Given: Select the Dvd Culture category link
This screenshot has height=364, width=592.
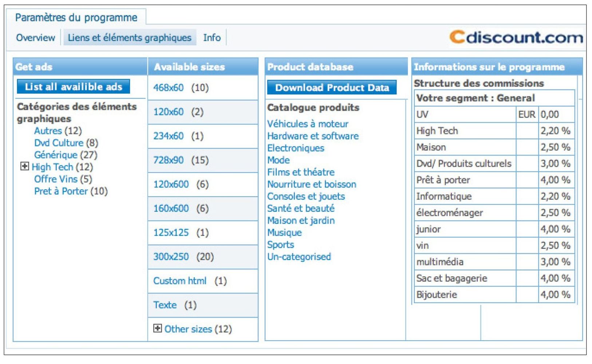Looking at the screenshot, I should (x=59, y=143).
